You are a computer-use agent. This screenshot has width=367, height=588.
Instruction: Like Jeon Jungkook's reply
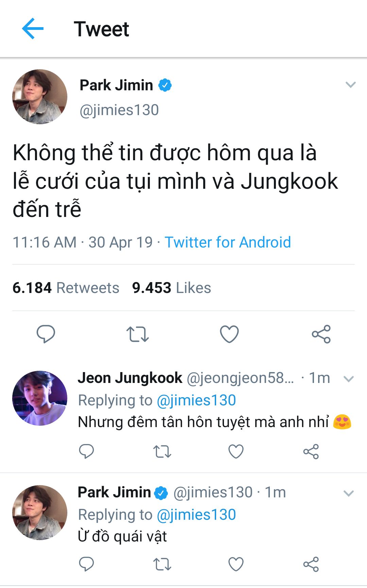click(x=236, y=452)
